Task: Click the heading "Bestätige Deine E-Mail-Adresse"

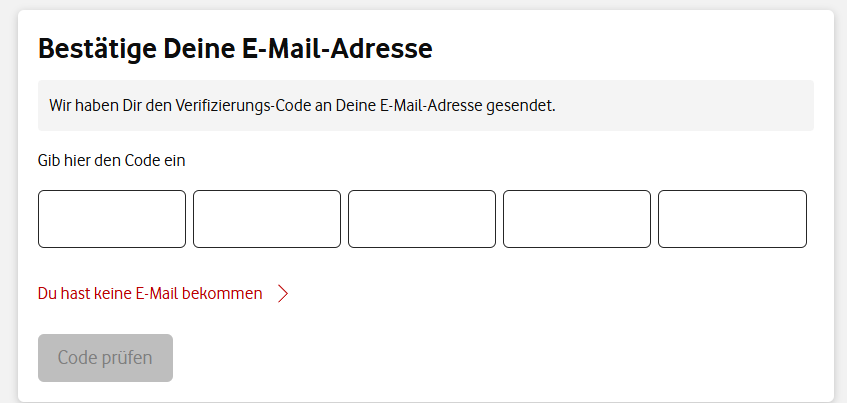Action: pos(235,48)
